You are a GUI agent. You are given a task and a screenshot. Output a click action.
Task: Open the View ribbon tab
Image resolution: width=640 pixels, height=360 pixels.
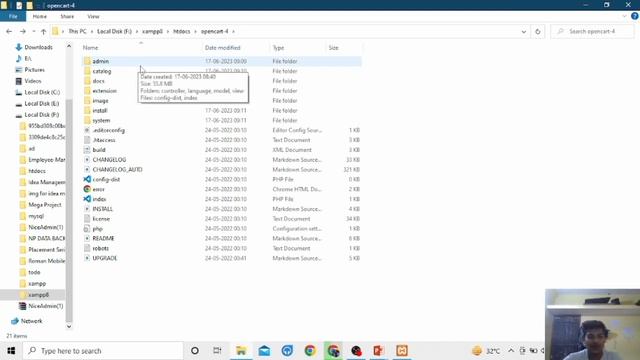pos(93,16)
